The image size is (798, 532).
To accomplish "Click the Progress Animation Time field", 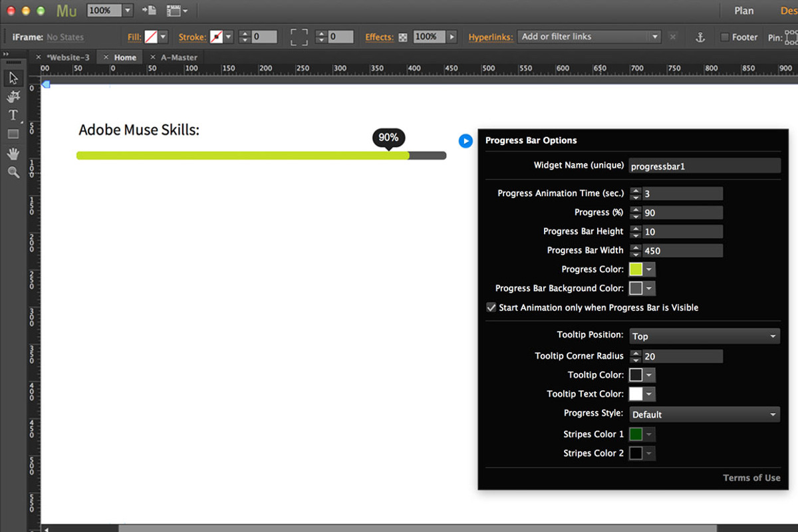I will point(682,194).
